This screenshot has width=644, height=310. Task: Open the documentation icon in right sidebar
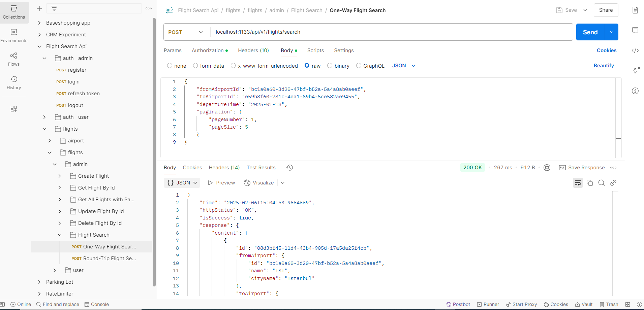[635, 10]
